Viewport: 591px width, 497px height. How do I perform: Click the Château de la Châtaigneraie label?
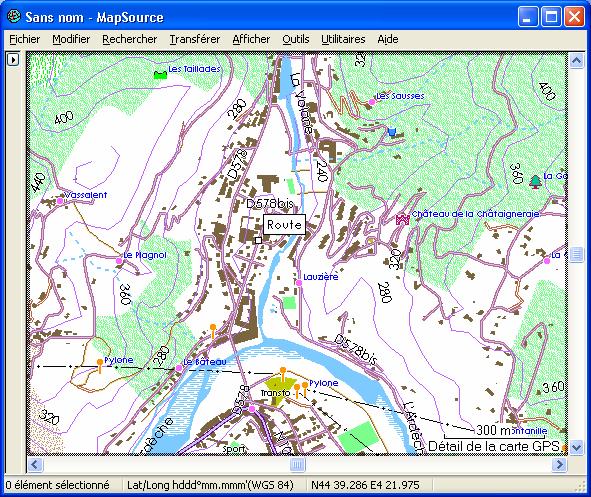pyautogui.click(x=475, y=214)
